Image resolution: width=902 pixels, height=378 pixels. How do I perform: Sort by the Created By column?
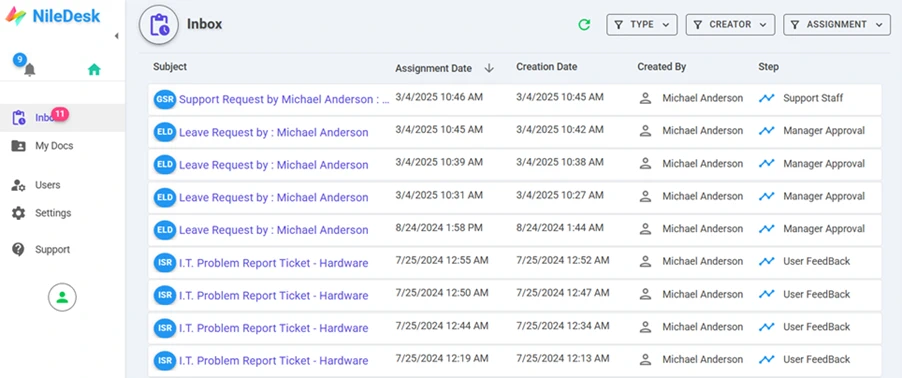coord(662,67)
